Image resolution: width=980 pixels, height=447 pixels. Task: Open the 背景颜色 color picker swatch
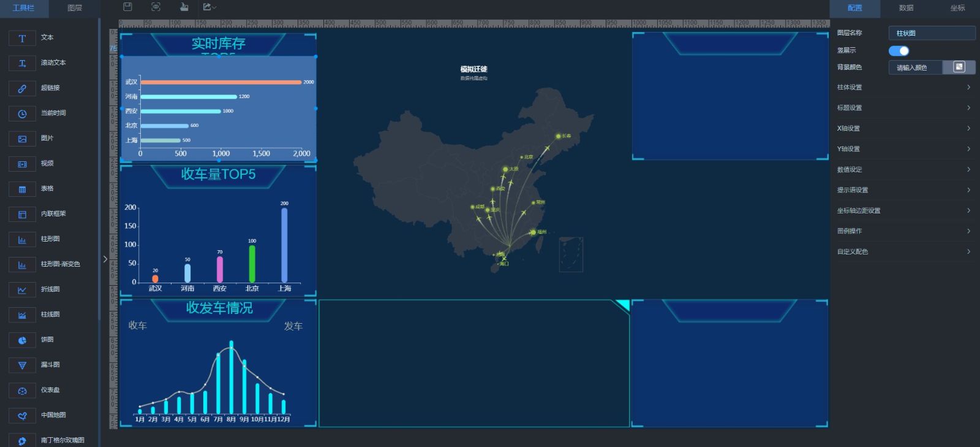click(959, 67)
